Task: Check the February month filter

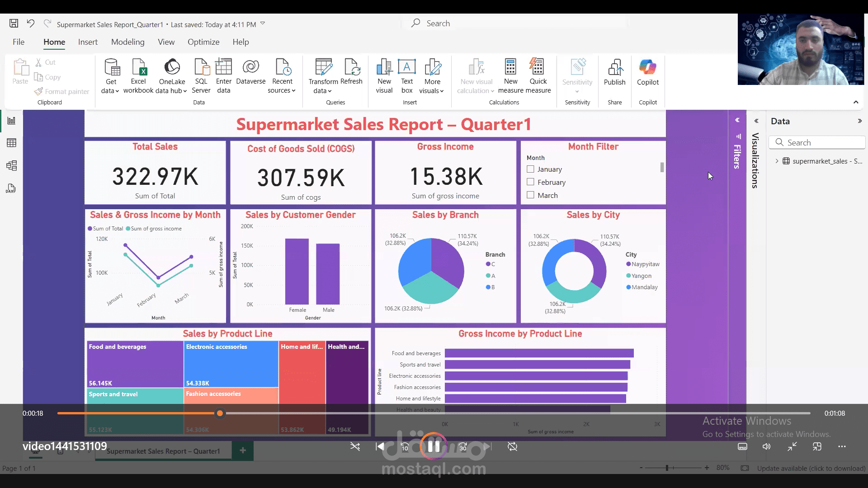Action: pyautogui.click(x=530, y=182)
